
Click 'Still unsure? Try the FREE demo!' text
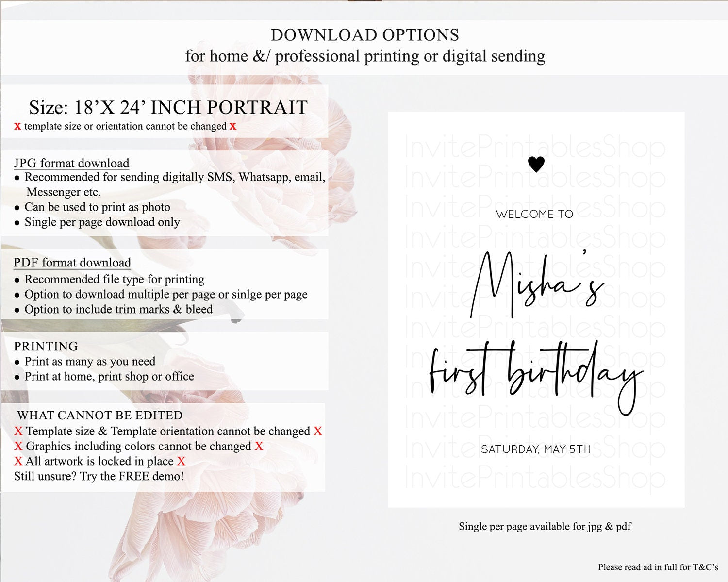click(99, 476)
